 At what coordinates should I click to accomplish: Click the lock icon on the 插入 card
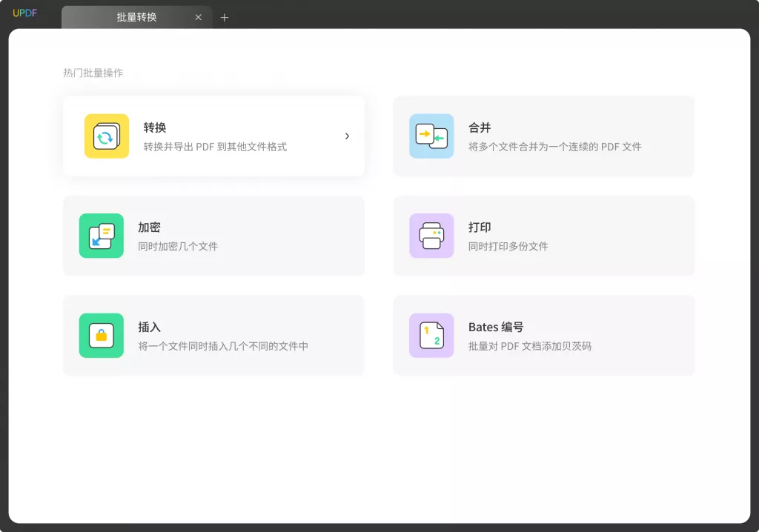[102, 336]
